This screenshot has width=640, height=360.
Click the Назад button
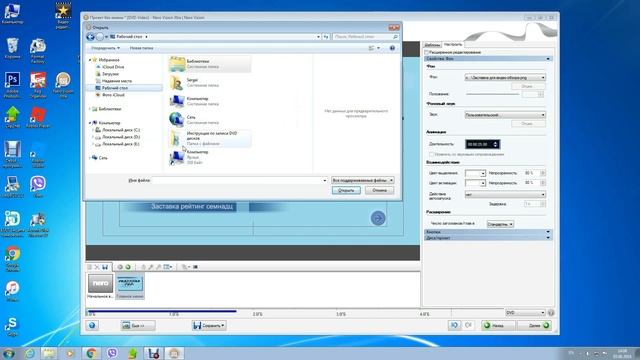point(498,326)
